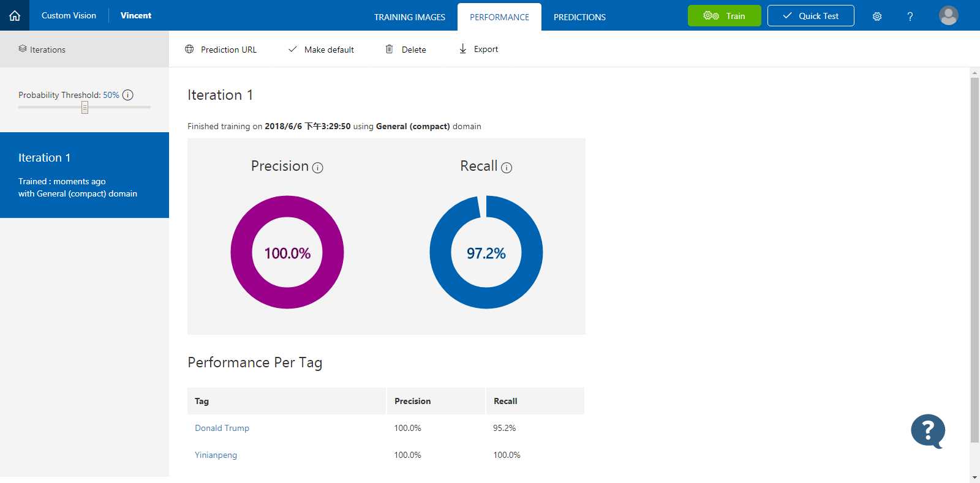Click the Make default checkmark icon
This screenshot has width=980, height=483.
coord(293,49)
